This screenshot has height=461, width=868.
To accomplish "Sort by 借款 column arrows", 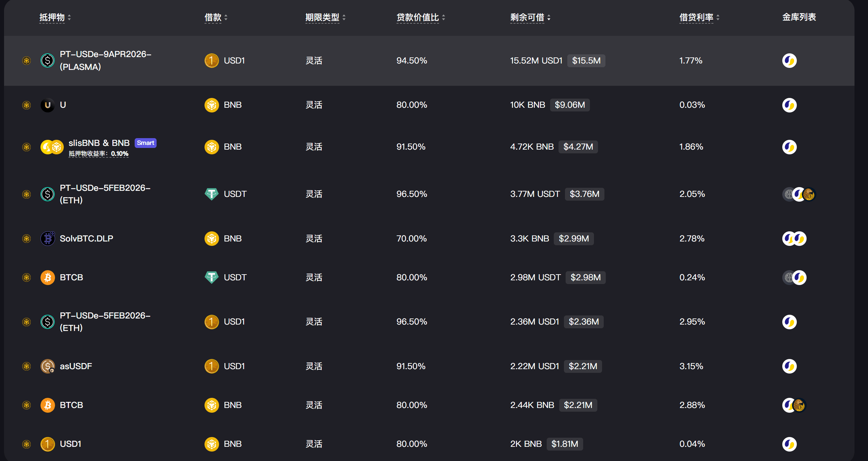I will click(226, 17).
